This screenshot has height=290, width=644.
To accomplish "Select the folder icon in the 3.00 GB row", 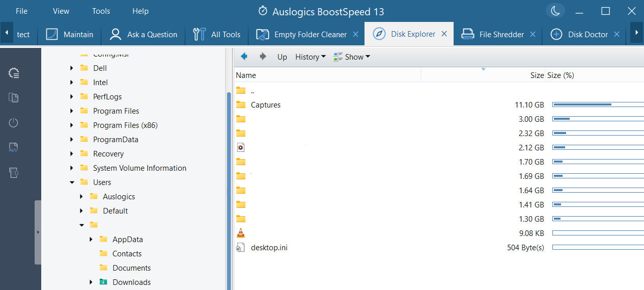I will (241, 119).
